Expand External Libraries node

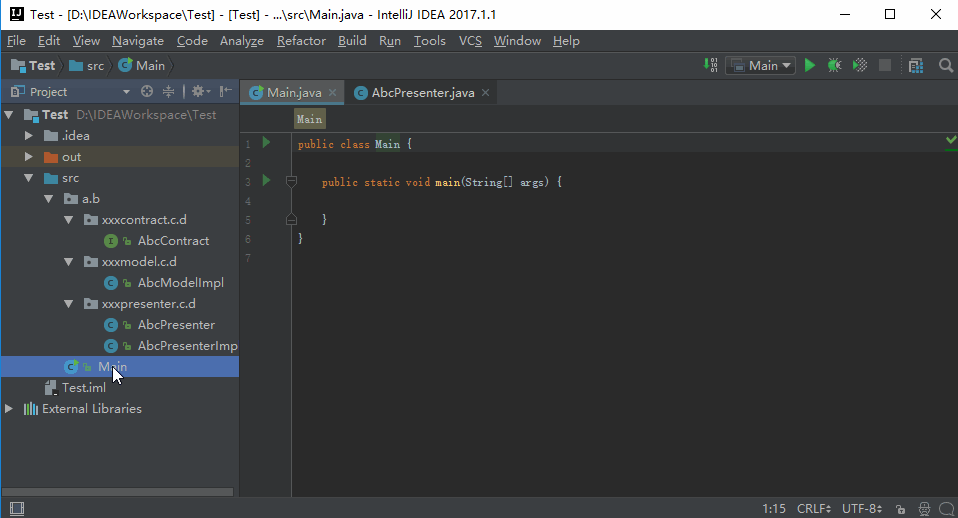point(9,409)
